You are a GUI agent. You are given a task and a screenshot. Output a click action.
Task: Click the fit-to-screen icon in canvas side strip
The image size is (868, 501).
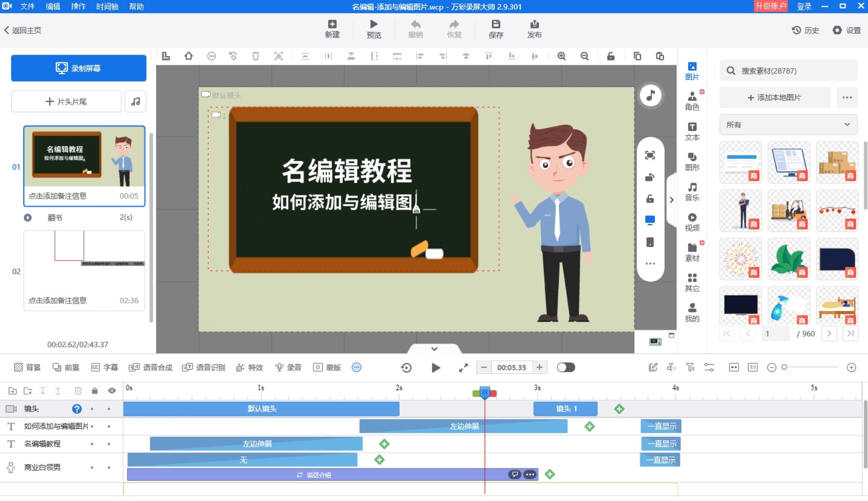point(650,155)
